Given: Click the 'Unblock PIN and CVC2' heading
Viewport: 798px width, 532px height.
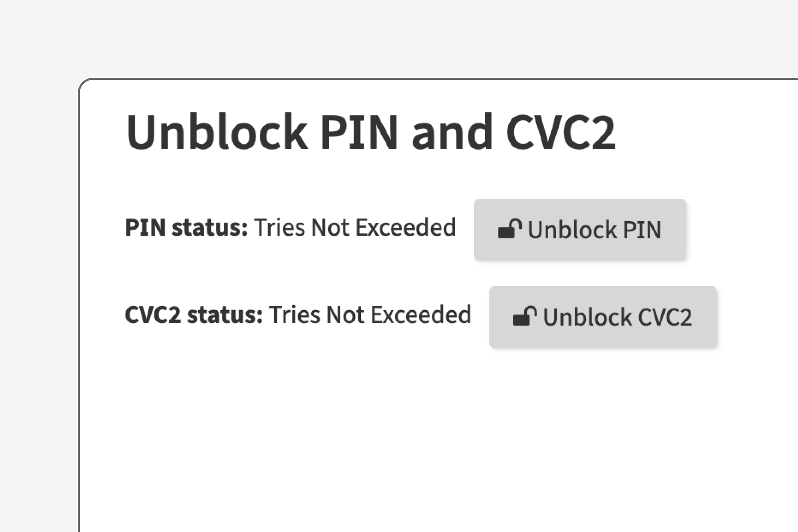Looking at the screenshot, I should pos(370,132).
